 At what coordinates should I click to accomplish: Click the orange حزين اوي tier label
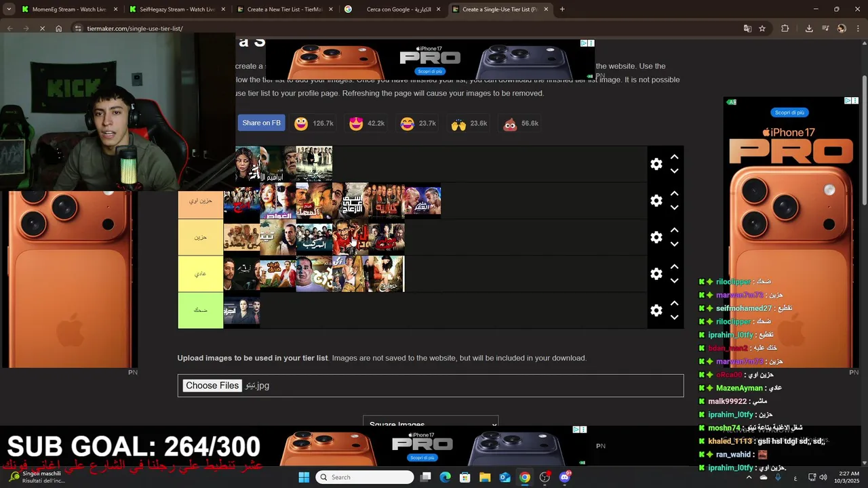(x=200, y=201)
